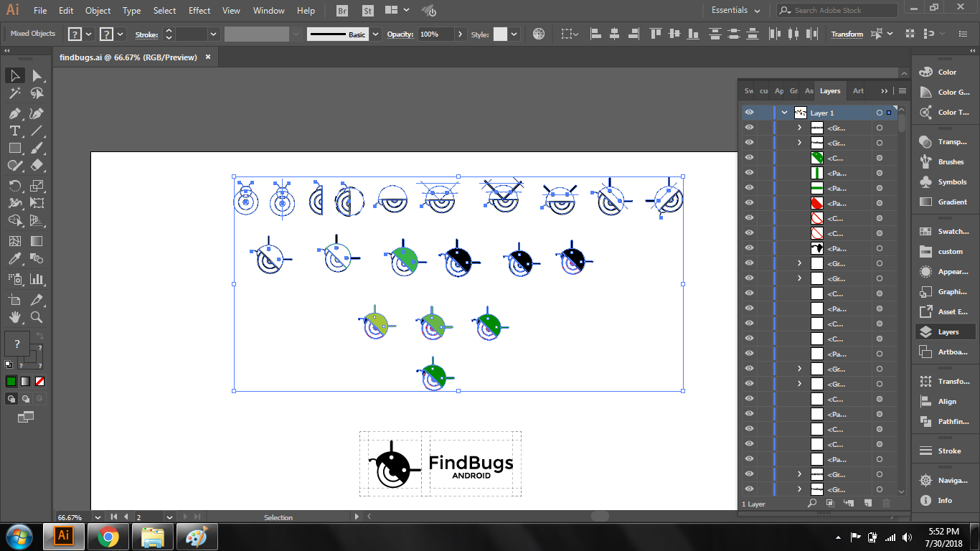The height and width of the screenshot is (551, 980).
Task: Set fill to None using red slash box
Action: pyautogui.click(x=40, y=381)
